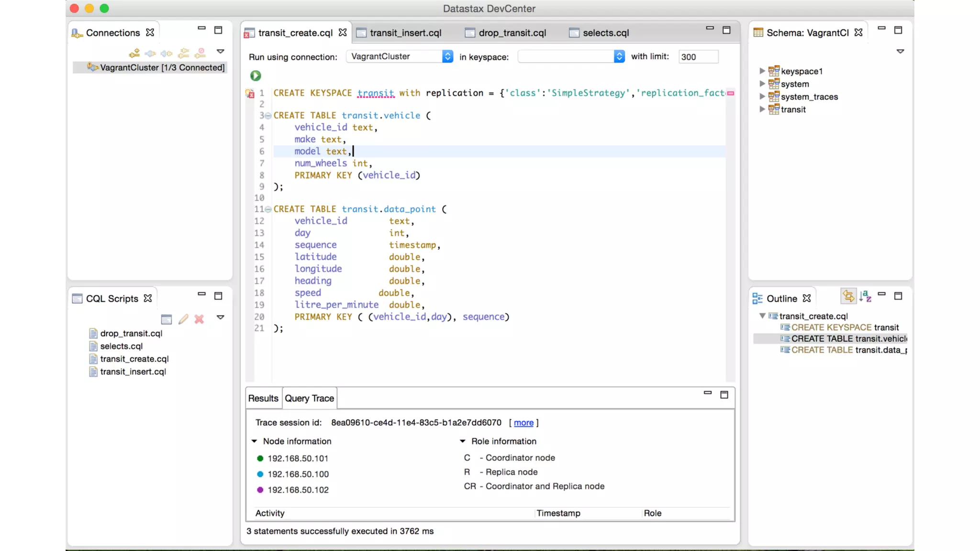Click the pencil rename script icon
Screen dimensions: 980x551
[x=183, y=319]
